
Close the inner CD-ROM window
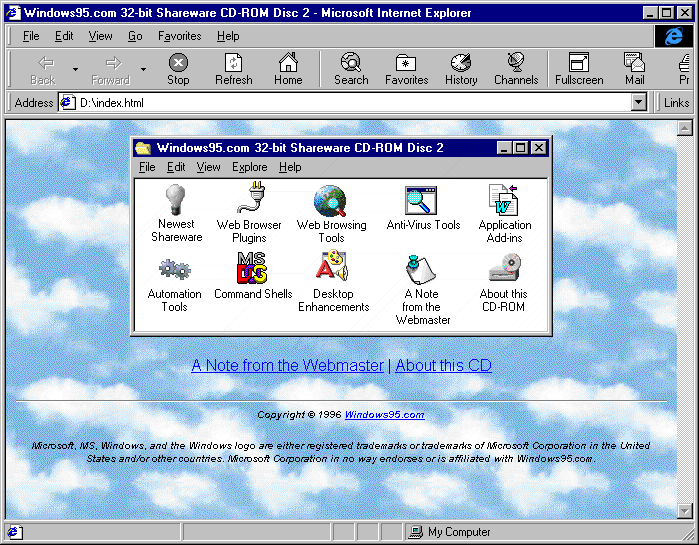pyautogui.click(x=539, y=148)
